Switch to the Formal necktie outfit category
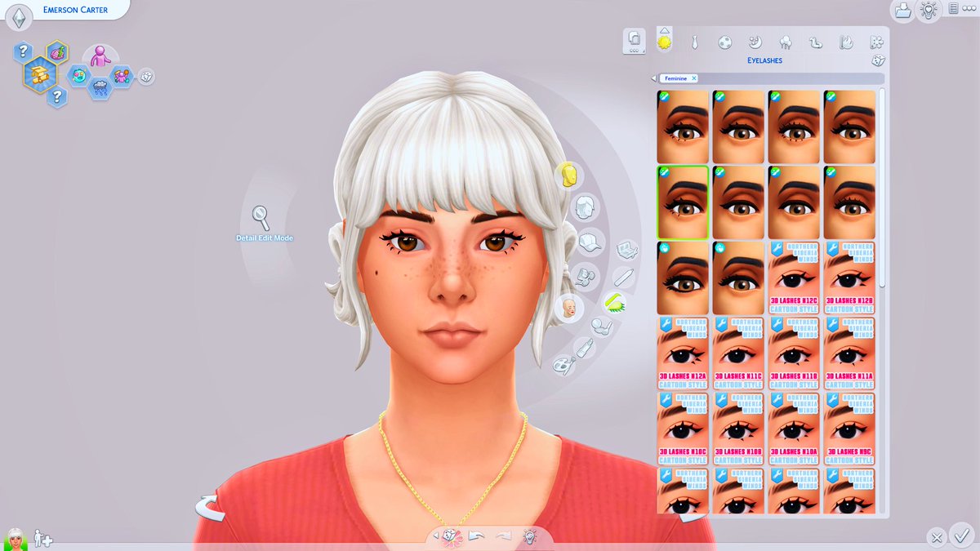Screen dimensions: 980x551 [694, 42]
